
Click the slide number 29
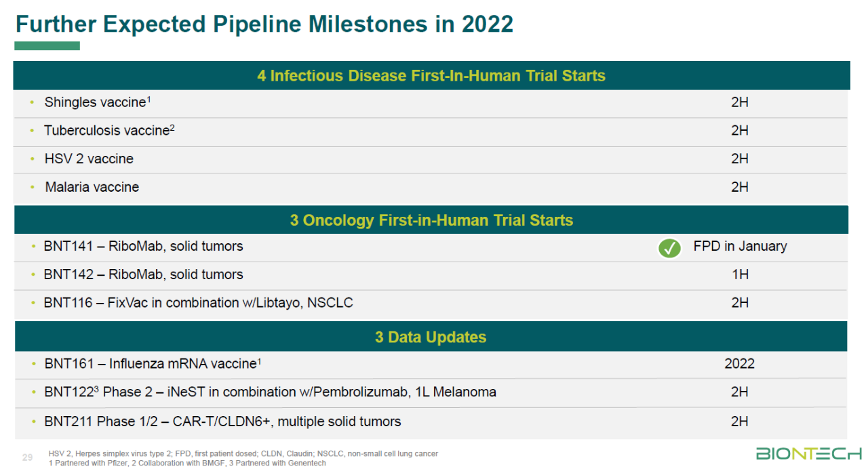click(28, 458)
